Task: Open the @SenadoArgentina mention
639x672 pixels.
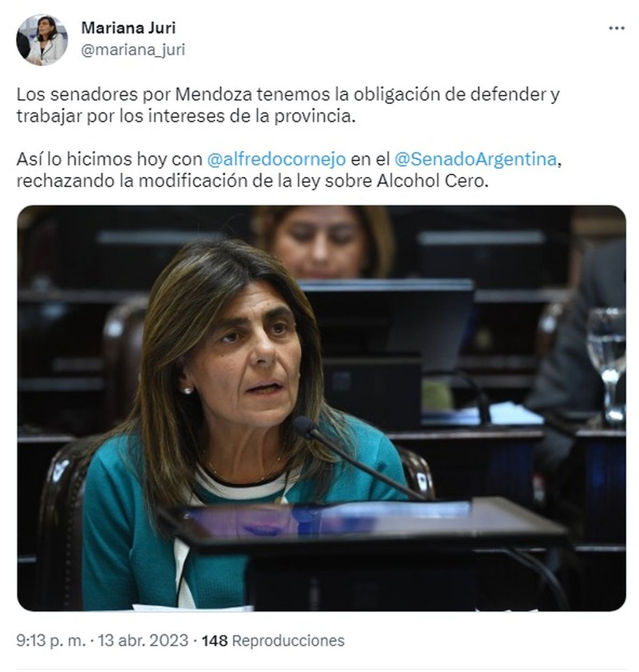Action: 476,159
